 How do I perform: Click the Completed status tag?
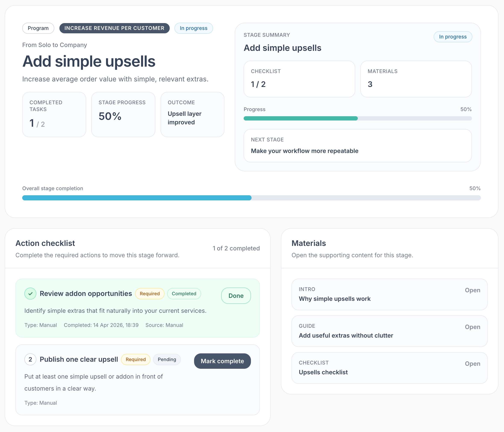pyautogui.click(x=184, y=294)
